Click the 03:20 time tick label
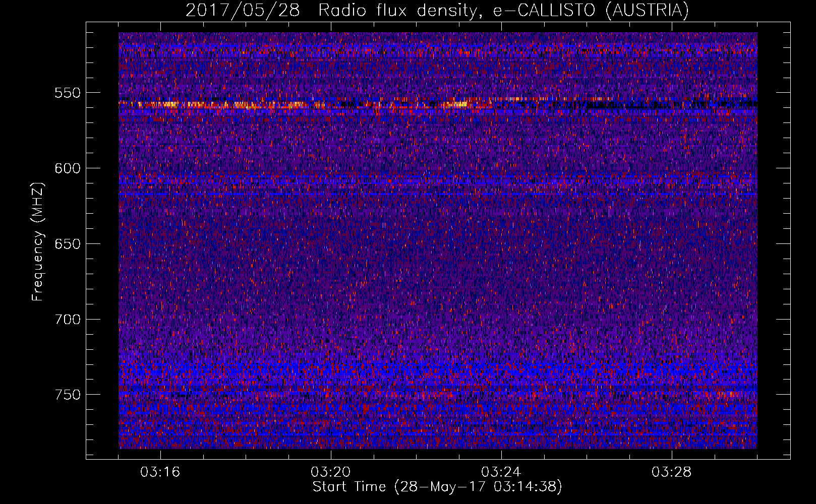Viewport: 816px width, 504px height. 331,472
